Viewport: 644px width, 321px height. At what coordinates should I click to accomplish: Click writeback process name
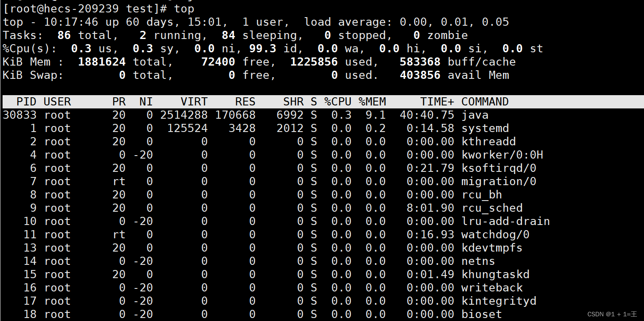(492, 288)
